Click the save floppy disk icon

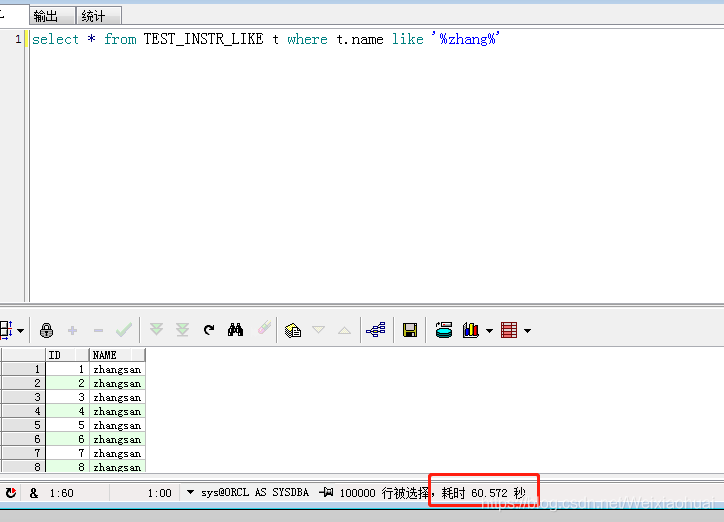click(409, 330)
